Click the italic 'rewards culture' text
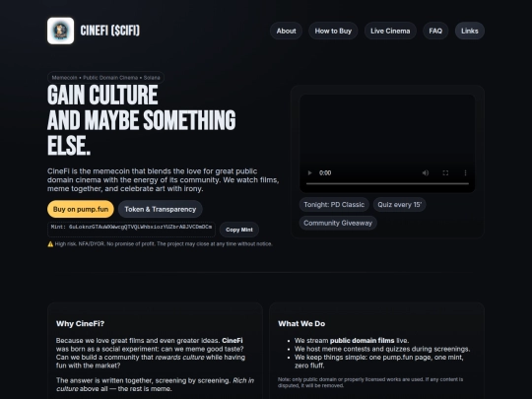 click(180, 358)
